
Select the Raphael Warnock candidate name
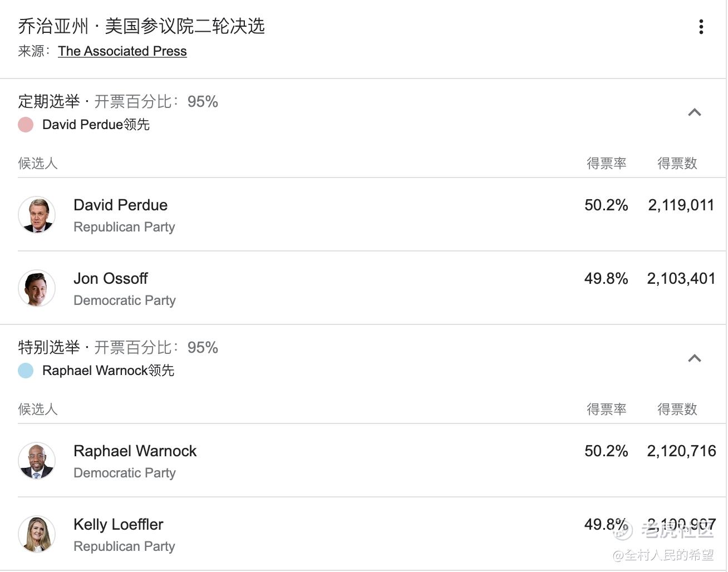[x=135, y=451]
